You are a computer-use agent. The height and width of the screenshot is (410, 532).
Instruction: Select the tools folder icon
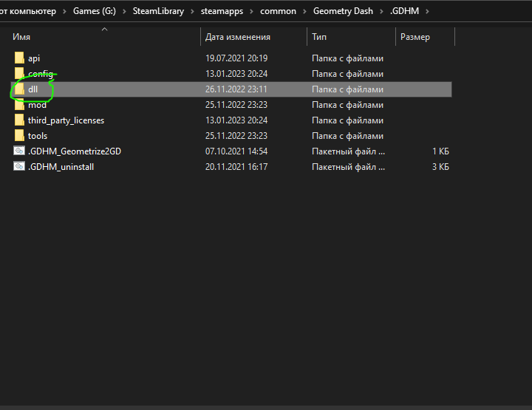(x=20, y=136)
